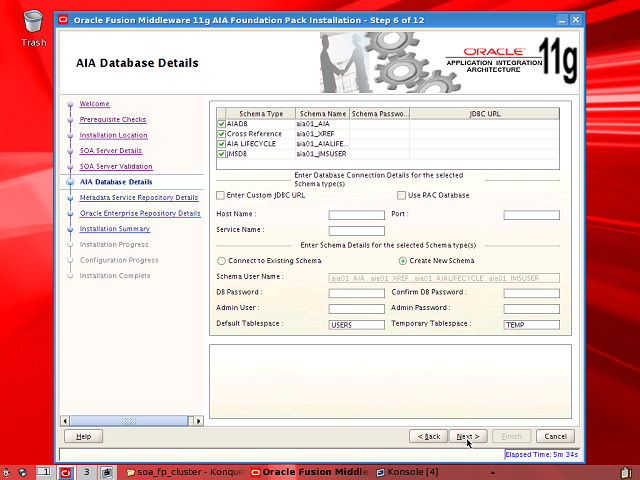Screen dimensions: 640x480
Task: Select Connect to Existing Schema radio button
Action: pyautogui.click(x=221, y=260)
